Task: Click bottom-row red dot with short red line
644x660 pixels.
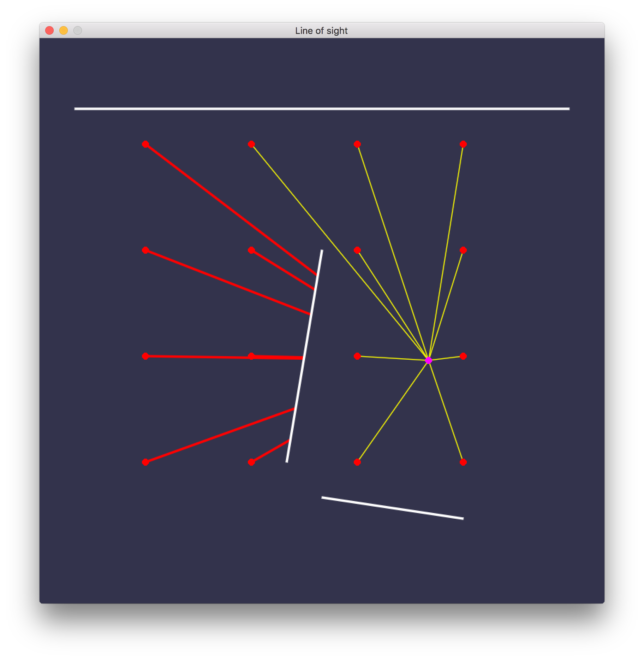Action: [251, 462]
